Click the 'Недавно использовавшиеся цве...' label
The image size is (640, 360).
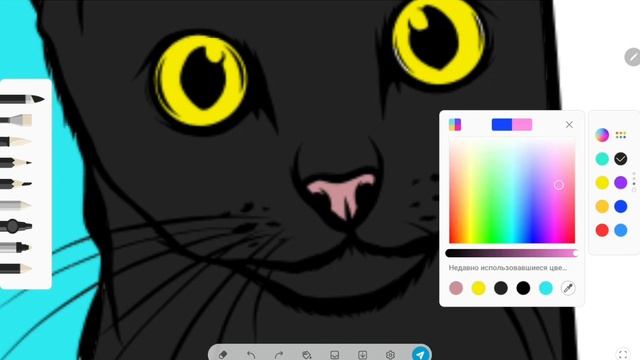click(508, 268)
